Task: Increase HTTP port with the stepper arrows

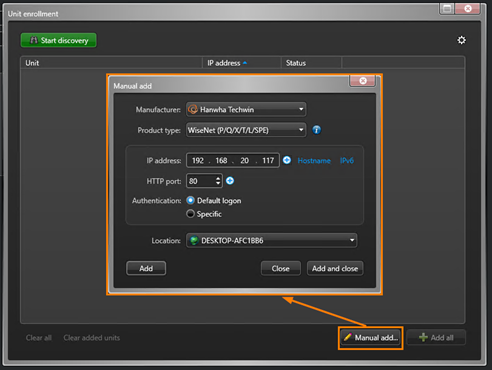Action: [218, 178]
